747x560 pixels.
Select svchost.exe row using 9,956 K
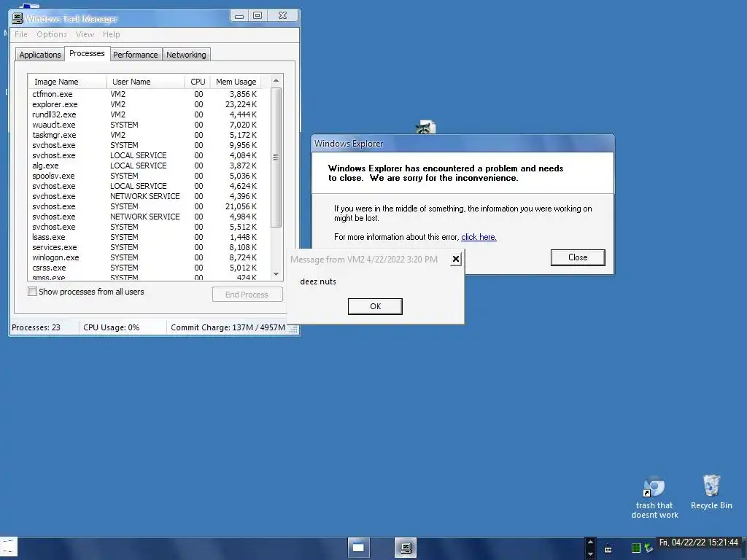tap(149, 145)
